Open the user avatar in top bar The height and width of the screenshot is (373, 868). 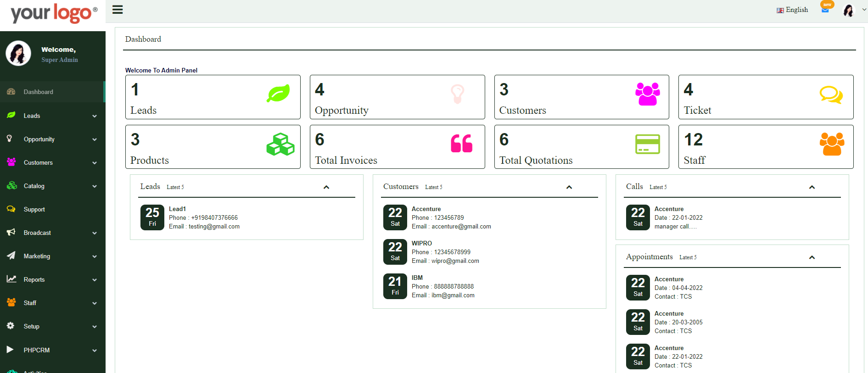[849, 10]
